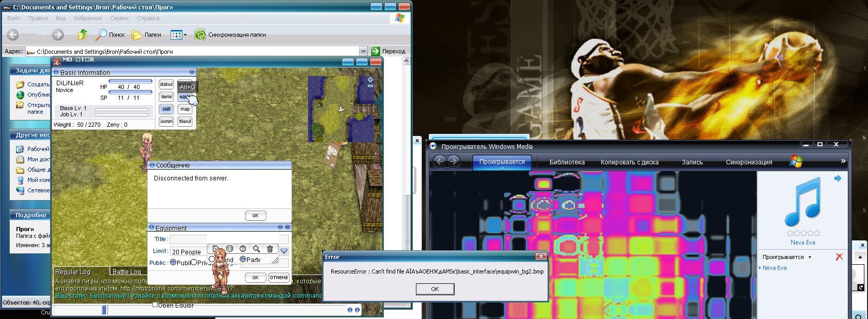Expand the Задачи для task section in Explorer
Screen dimensions: 868x319
pyautogui.click(x=30, y=70)
